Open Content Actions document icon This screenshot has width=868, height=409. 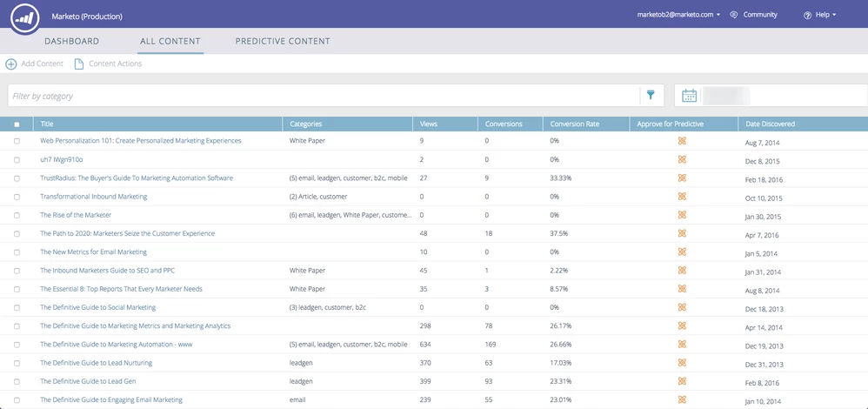click(x=79, y=64)
